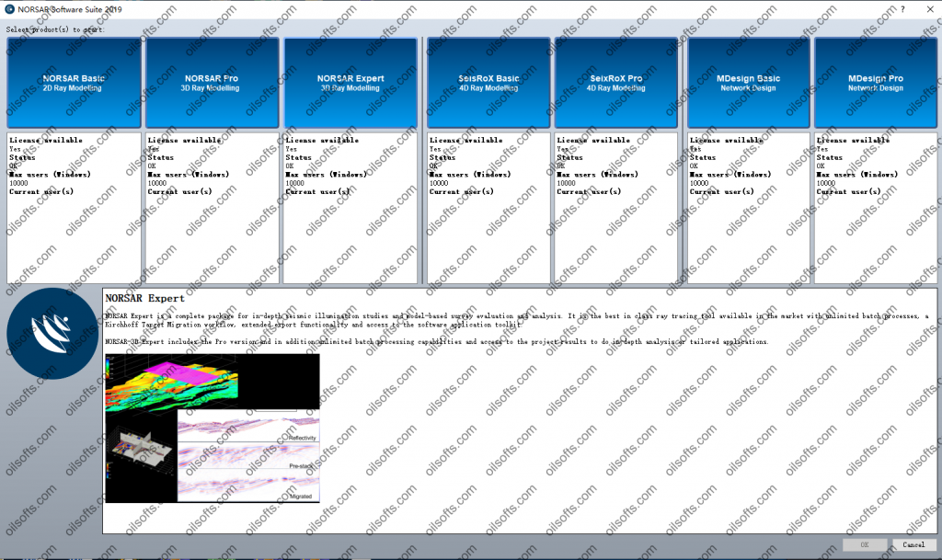Click 'Current user(s)' under NORSAR Expert
942x560 pixels.
(x=317, y=191)
